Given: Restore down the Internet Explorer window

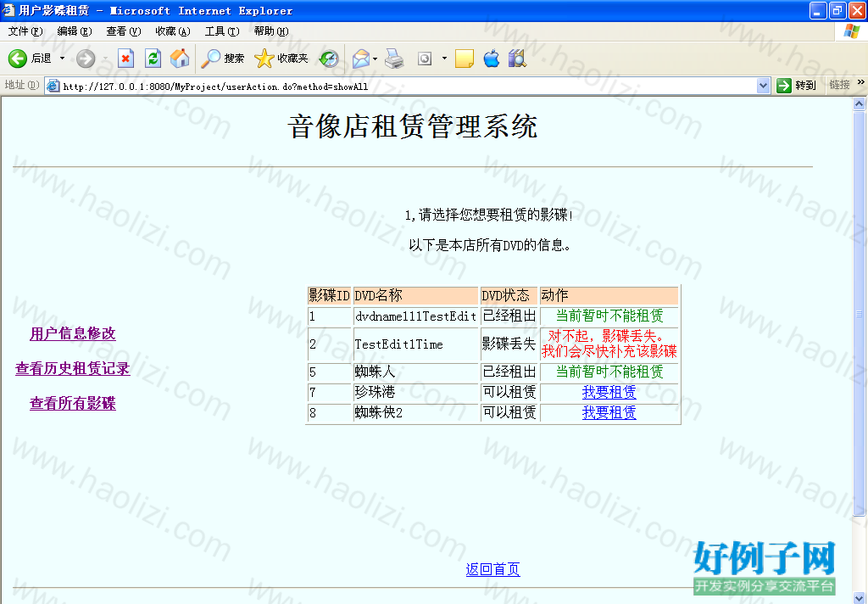Looking at the screenshot, I should click(x=837, y=10).
